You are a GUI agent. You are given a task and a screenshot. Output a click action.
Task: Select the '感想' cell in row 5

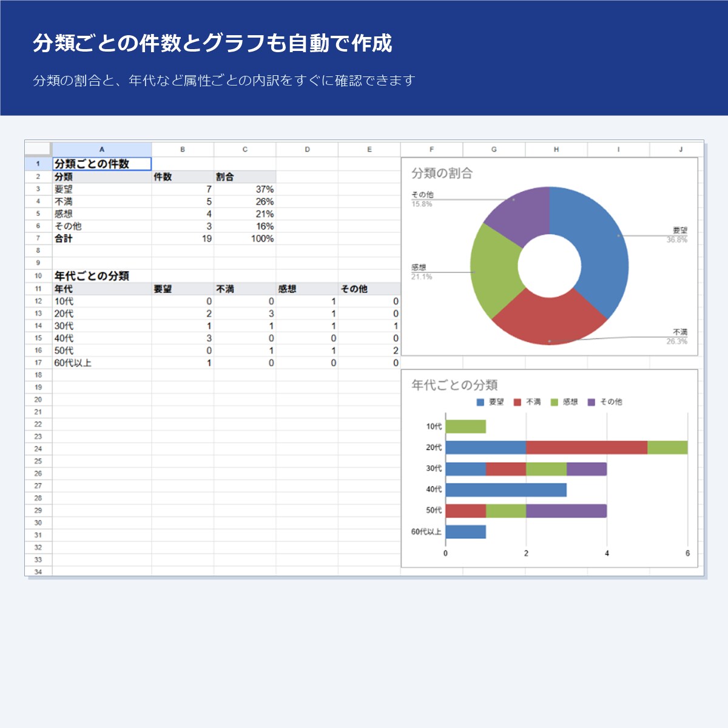[x=102, y=214]
